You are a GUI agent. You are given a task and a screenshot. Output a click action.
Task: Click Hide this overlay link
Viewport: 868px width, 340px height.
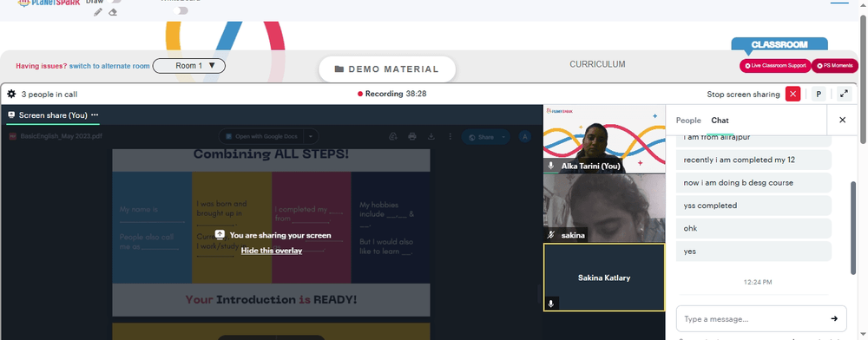click(x=271, y=251)
